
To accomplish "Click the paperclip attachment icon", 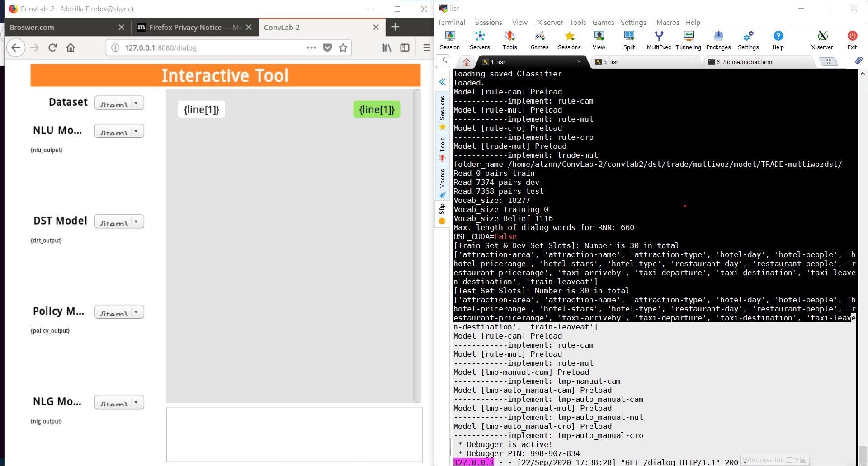I will tap(858, 61).
